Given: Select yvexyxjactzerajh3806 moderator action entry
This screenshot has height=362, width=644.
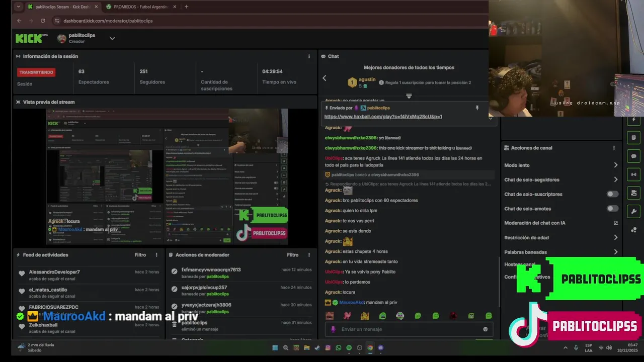Looking at the screenshot, I should [x=242, y=308].
